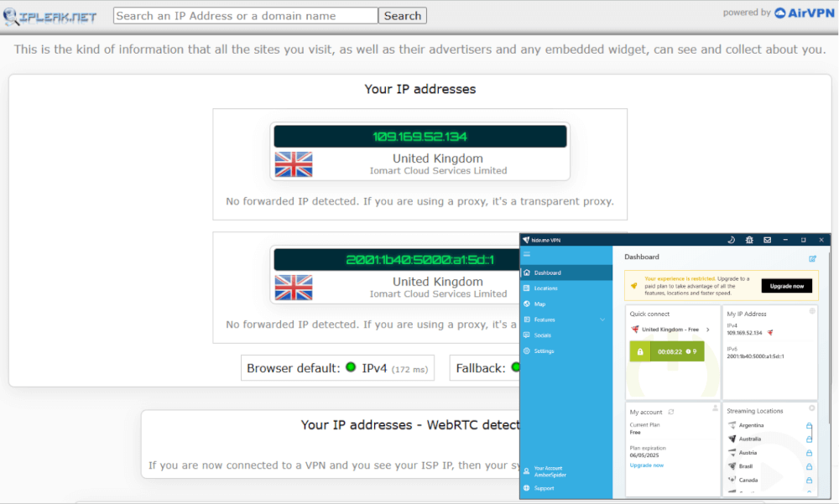
Task: Toggle dark mode moon icon in hide.me
Action: point(731,240)
